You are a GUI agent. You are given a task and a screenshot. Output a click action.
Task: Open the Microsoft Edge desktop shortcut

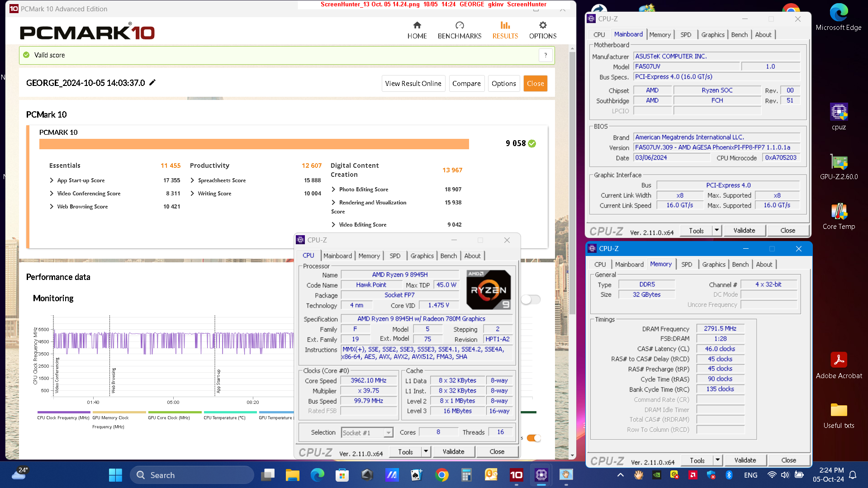[x=838, y=18]
